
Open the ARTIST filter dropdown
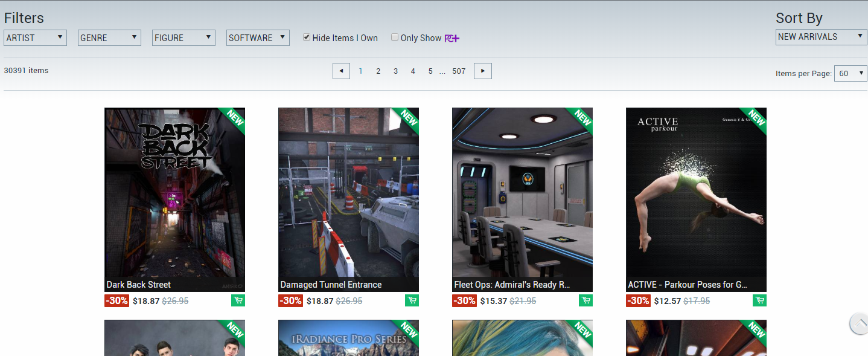click(x=35, y=37)
